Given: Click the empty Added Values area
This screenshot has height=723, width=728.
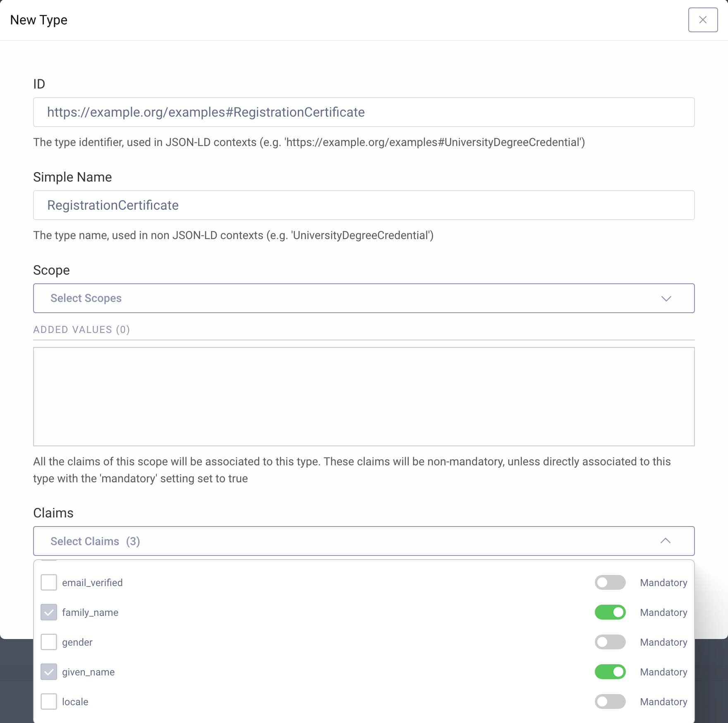Looking at the screenshot, I should [x=363, y=396].
